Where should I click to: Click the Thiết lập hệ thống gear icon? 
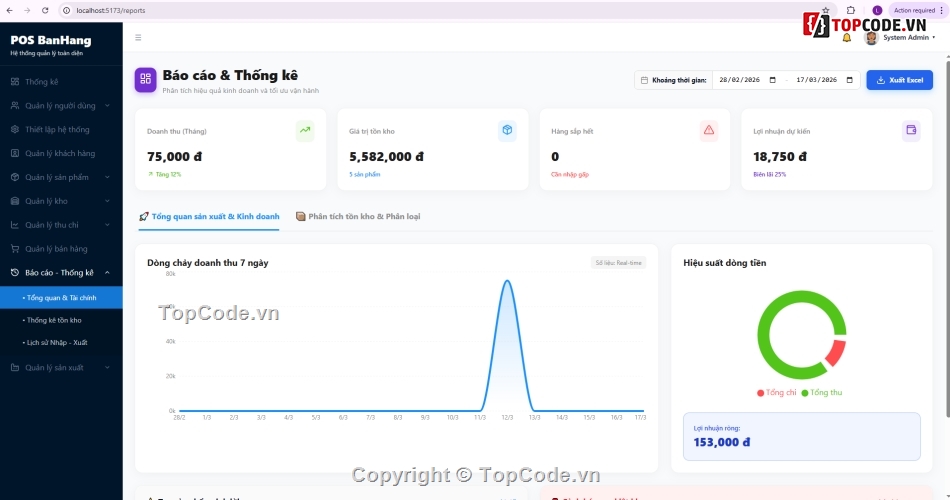pos(15,129)
